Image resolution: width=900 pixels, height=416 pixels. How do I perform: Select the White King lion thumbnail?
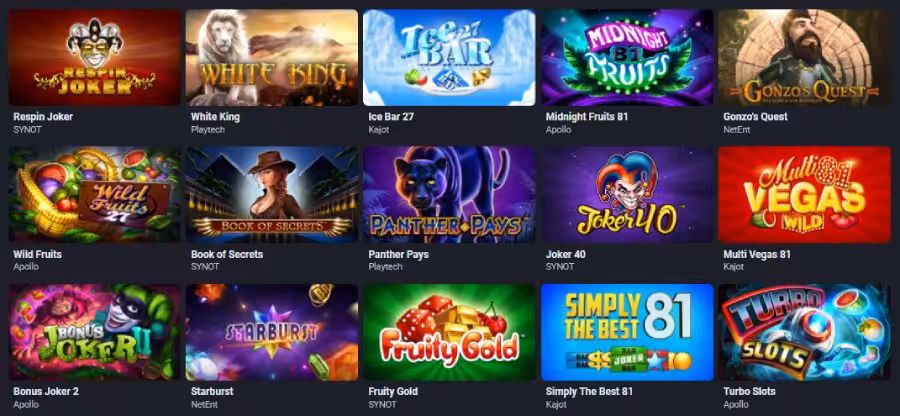click(271, 57)
